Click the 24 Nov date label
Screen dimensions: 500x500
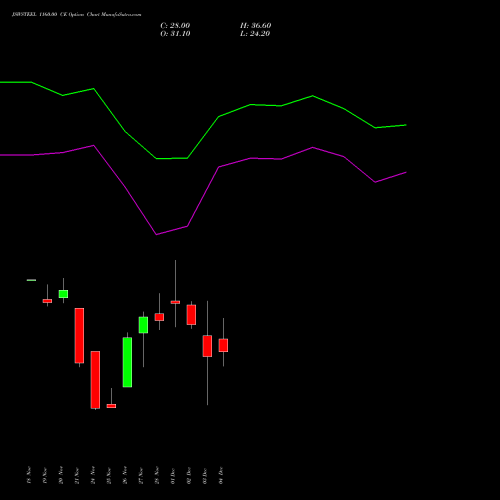coord(93,475)
